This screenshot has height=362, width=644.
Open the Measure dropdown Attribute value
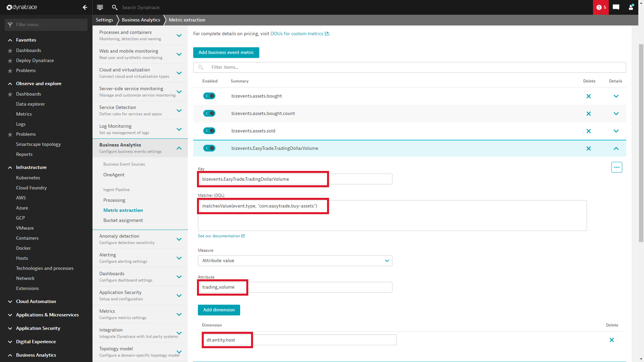pyautogui.click(x=295, y=261)
